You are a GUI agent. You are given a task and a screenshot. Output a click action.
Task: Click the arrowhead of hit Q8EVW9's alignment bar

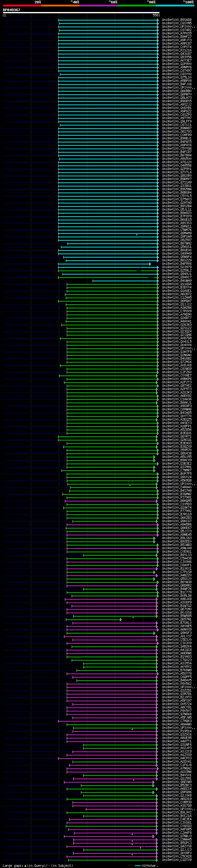(x=154, y=782)
